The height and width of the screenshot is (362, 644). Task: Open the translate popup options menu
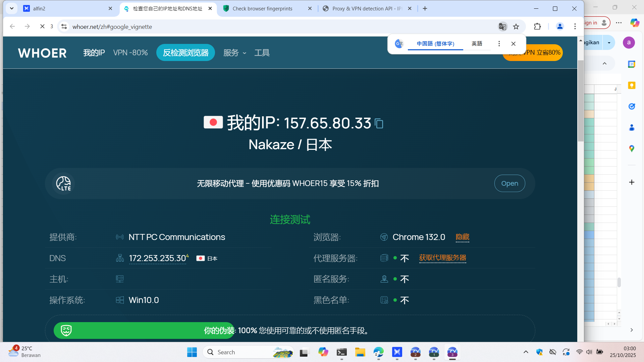tap(499, 44)
